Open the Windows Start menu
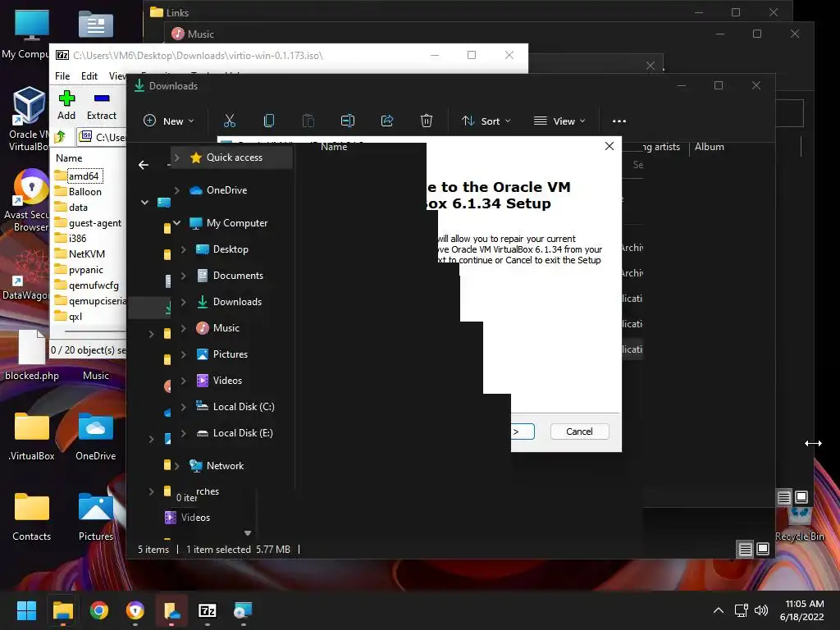The width and height of the screenshot is (840, 630). point(26,610)
